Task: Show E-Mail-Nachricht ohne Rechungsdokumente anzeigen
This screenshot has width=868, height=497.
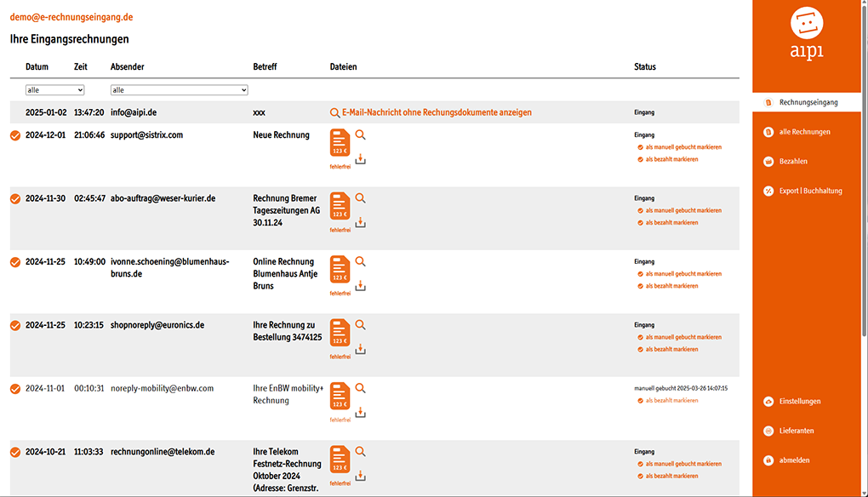Action: (437, 112)
